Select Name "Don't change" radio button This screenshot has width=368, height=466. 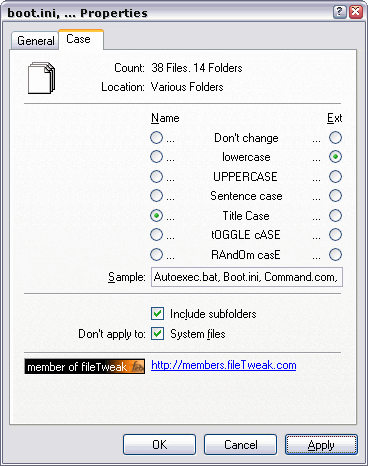[x=156, y=137]
